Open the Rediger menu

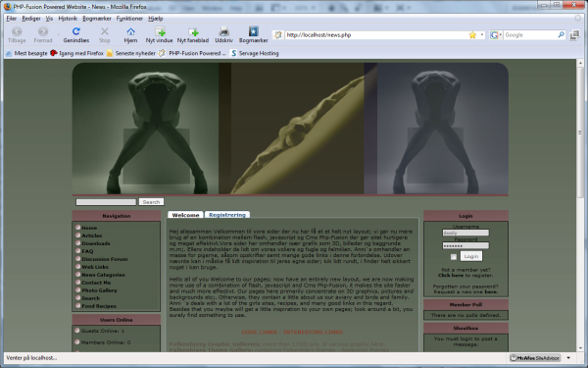coord(31,19)
